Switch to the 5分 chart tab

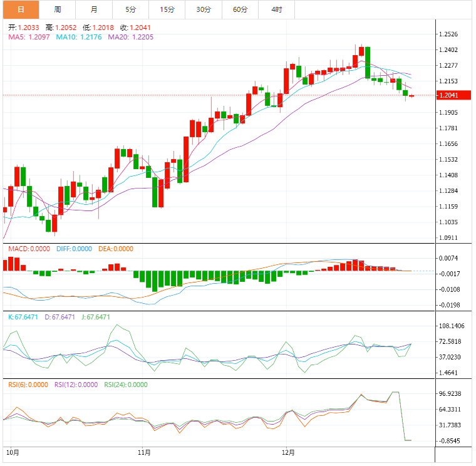click(x=130, y=9)
